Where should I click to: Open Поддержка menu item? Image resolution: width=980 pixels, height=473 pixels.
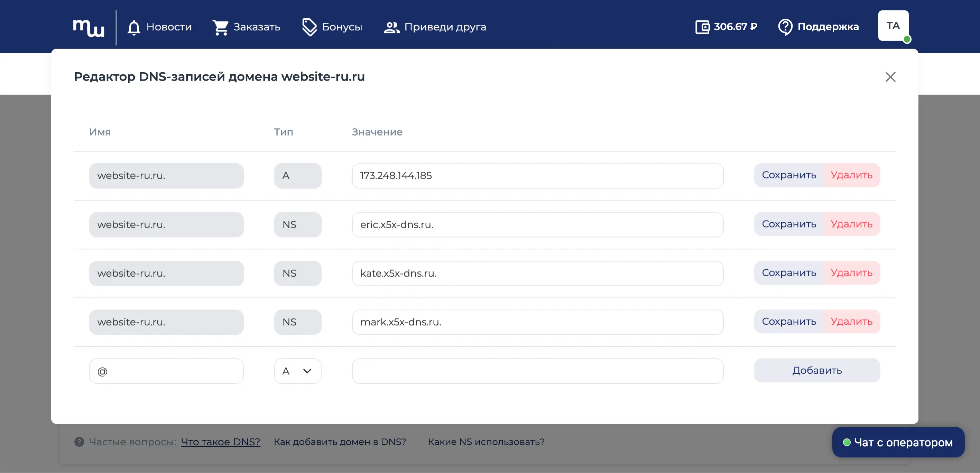click(828, 27)
